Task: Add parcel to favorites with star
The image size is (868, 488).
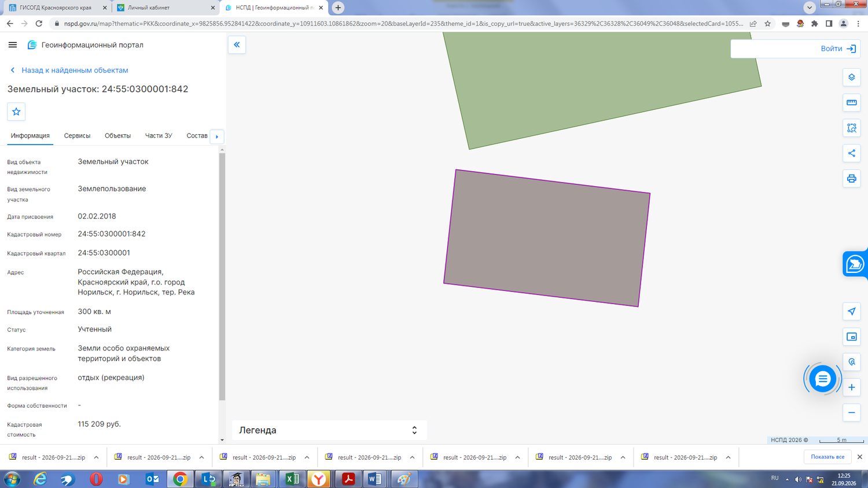Action: click(x=16, y=112)
